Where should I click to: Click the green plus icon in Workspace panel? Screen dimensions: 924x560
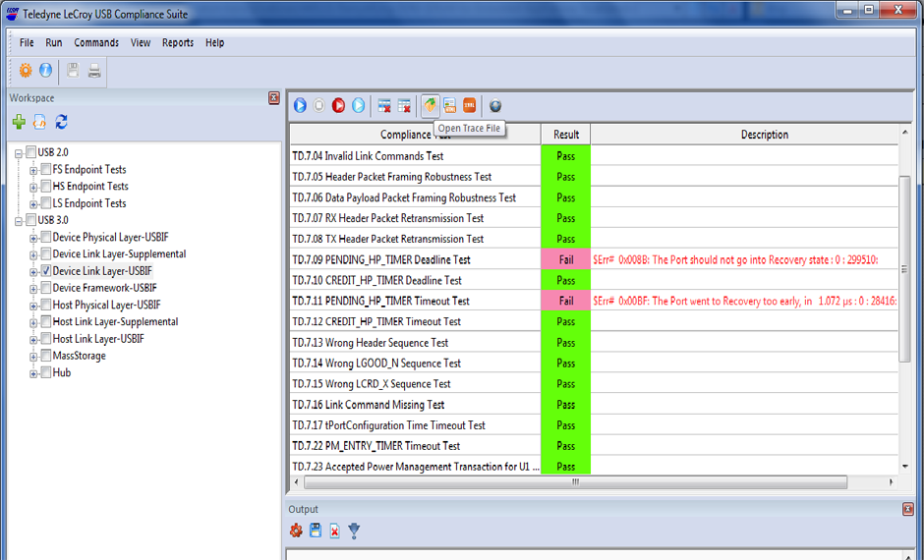tap(19, 122)
